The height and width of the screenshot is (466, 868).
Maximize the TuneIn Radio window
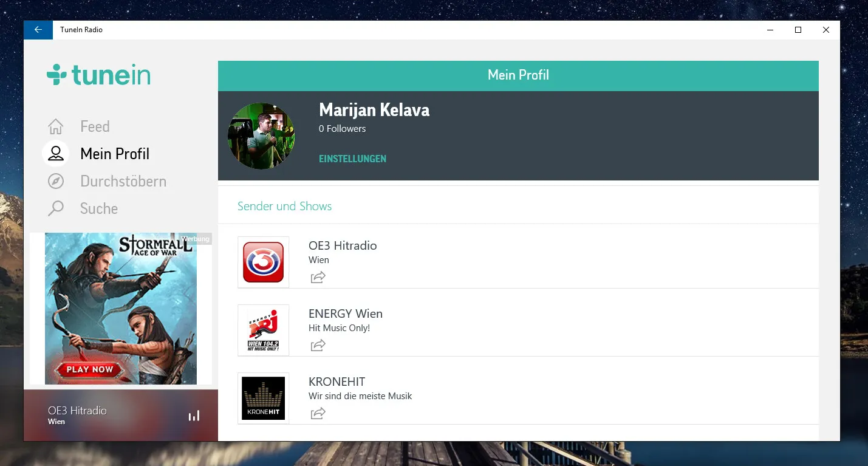tap(798, 30)
